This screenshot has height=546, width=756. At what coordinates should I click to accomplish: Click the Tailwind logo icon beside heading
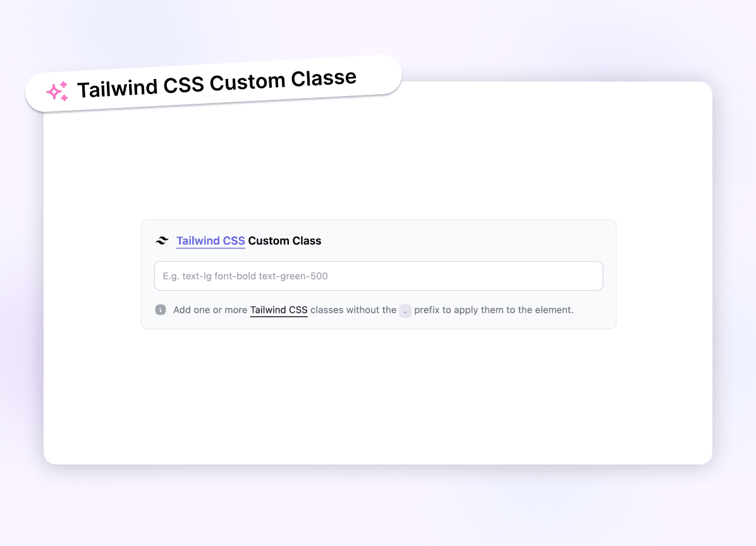pyautogui.click(x=162, y=241)
